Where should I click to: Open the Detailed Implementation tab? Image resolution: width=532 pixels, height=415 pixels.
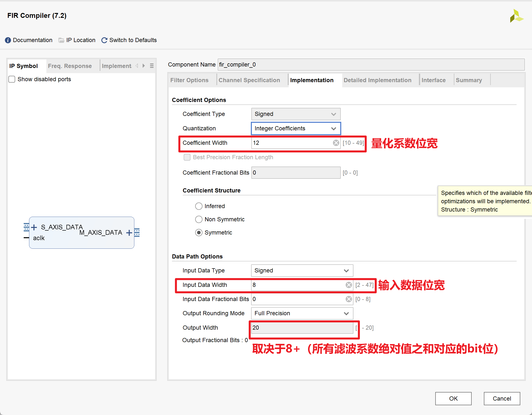click(377, 80)
